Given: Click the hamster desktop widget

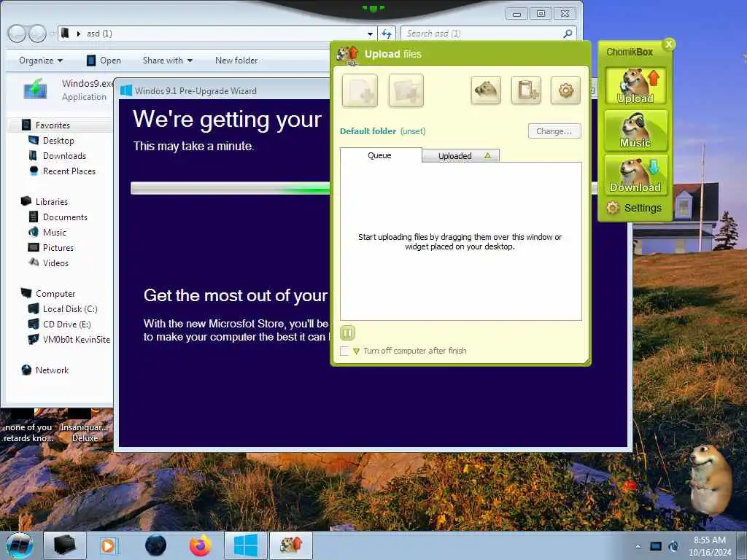Looking at the screenshot, I should pos(710,479).
